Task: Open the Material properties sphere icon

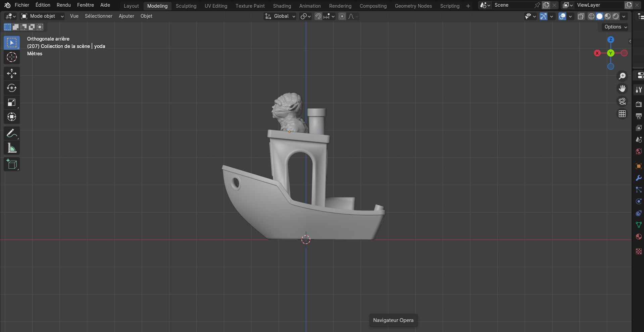Action: [x=639, y=236]
